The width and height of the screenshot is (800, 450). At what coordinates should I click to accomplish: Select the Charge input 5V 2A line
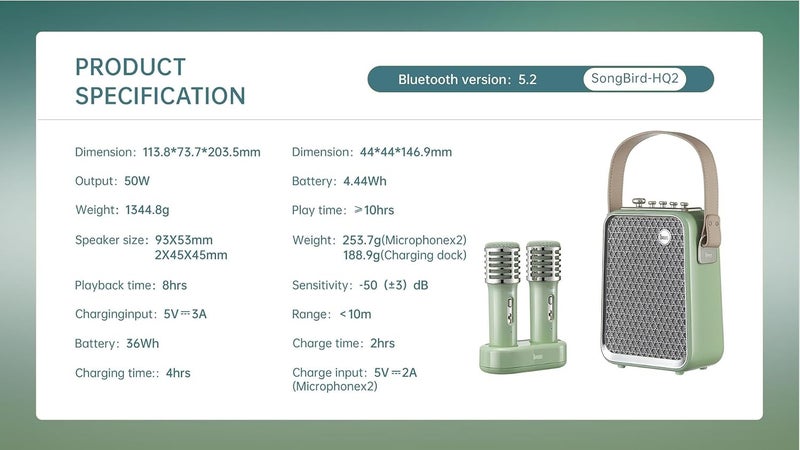(x=355, y=373)
